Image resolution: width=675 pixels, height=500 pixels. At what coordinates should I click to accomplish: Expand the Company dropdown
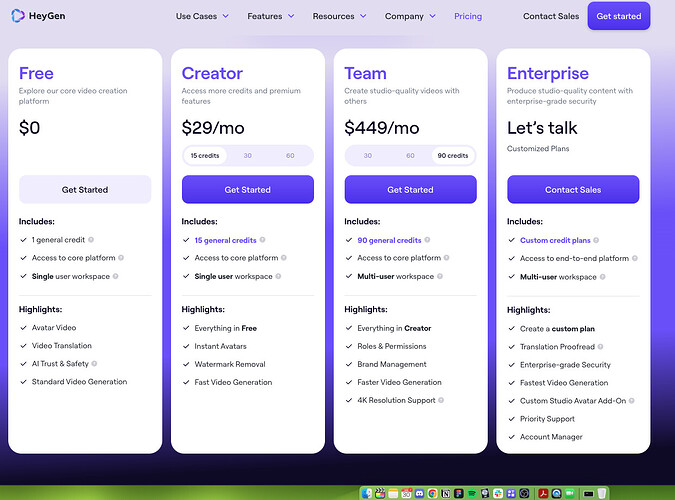tap(410, 16)
